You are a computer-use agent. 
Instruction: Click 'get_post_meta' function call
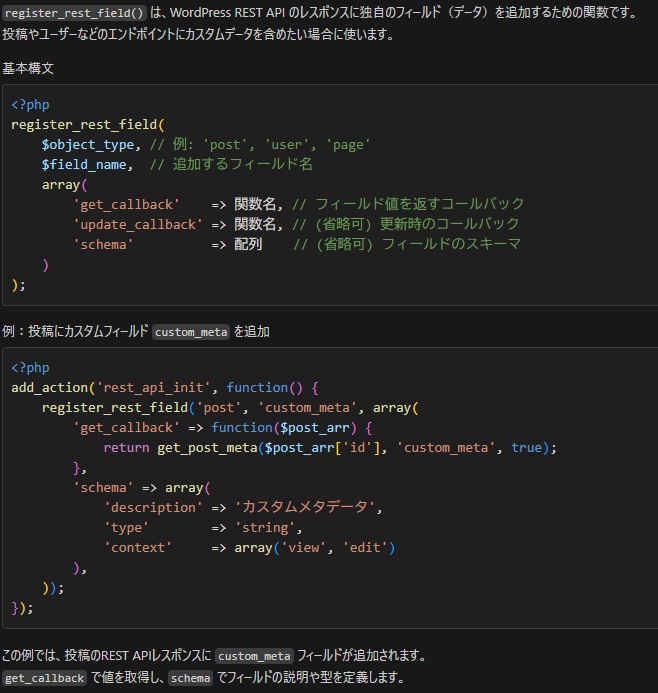pyautogui.click(x=207, y=448)
